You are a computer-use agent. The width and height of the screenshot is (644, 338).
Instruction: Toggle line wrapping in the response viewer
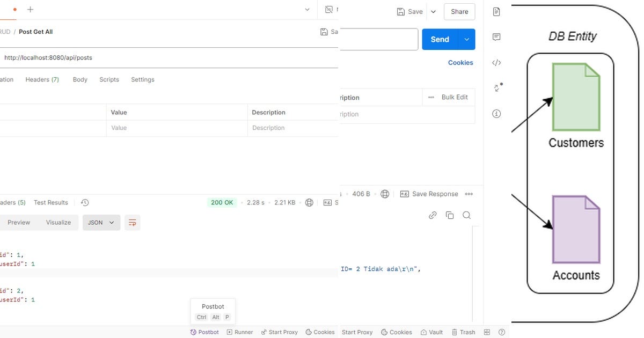tap(133, 222)
